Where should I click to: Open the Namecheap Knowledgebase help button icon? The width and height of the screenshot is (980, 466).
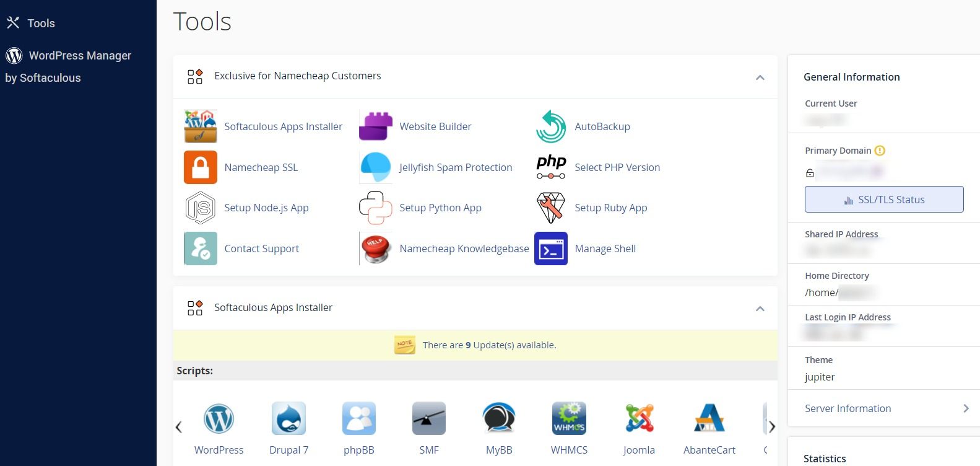(376, 248)
